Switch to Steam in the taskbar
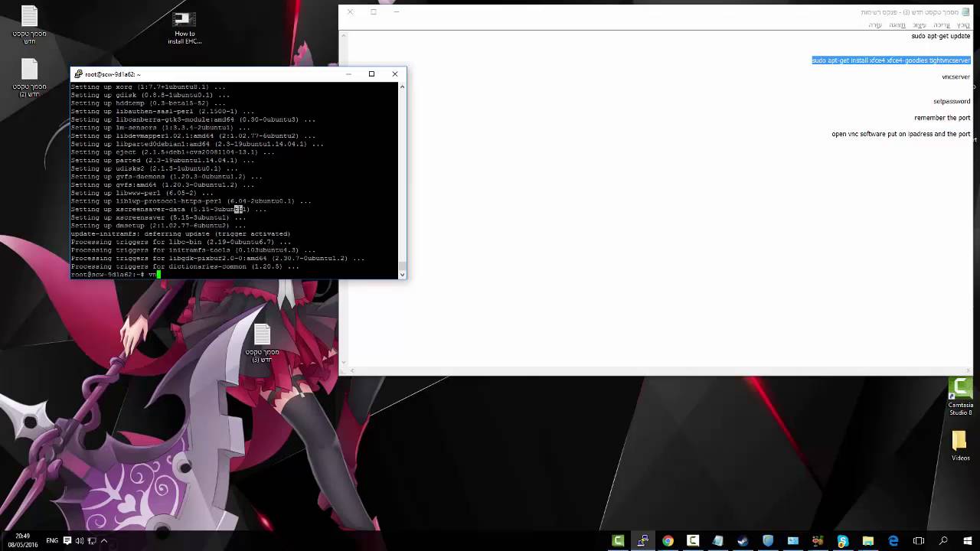 click(x=743, y=541)
